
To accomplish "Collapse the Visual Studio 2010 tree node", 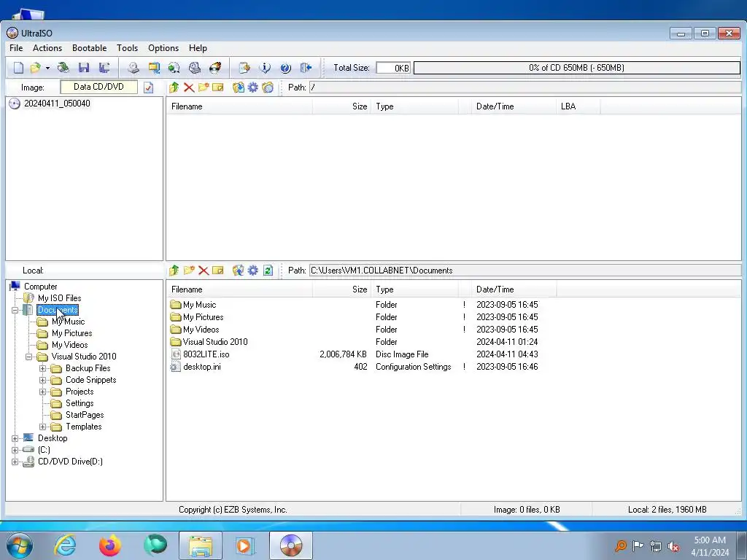I will [28, 357].
